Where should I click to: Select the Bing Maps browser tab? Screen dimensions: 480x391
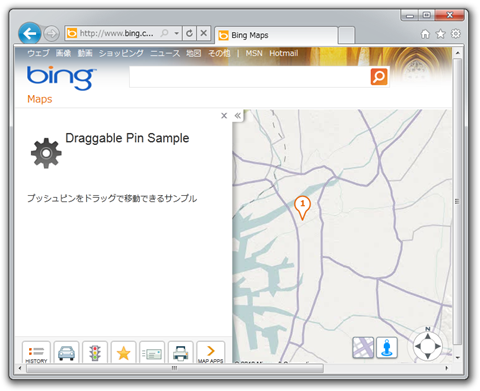pos(276,35)
